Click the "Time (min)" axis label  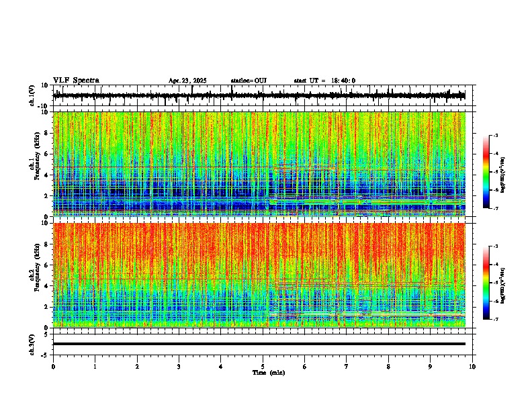pyautogui.click(x=269, y=373)
